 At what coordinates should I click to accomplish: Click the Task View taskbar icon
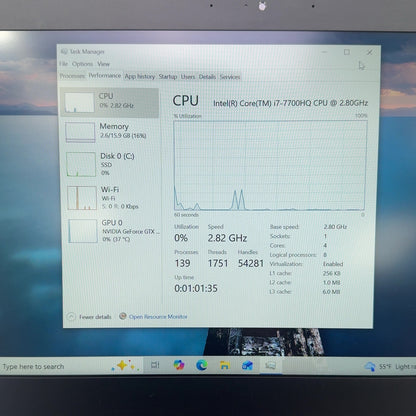point(155,365)
